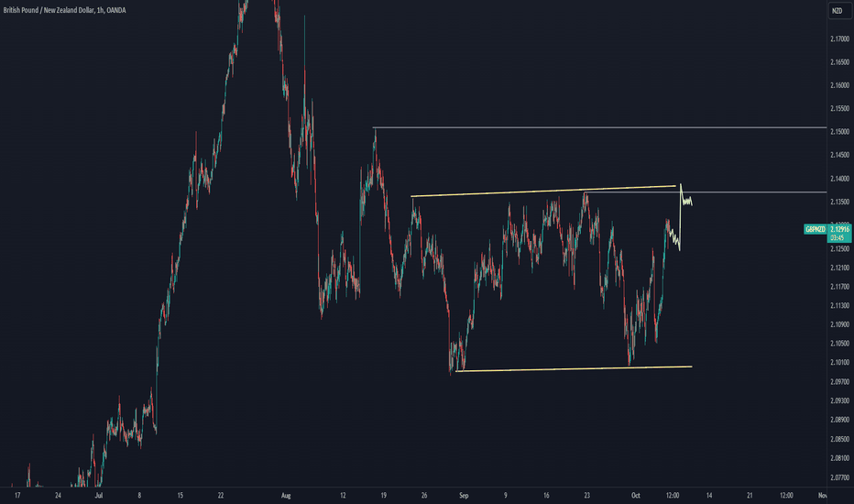Click the 2.07700 price axis label
The width and height of the screenshot is (854, 504).
[x=839, y=477]
